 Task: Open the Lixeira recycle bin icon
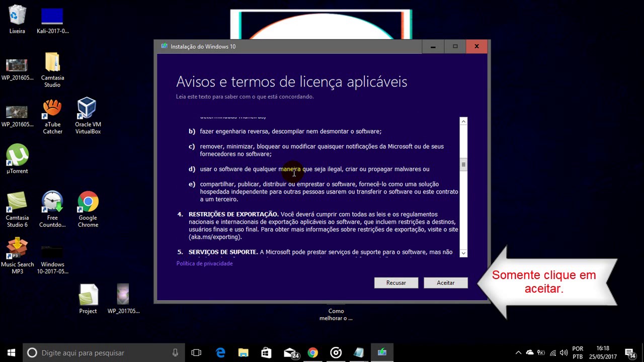point(17,19)
